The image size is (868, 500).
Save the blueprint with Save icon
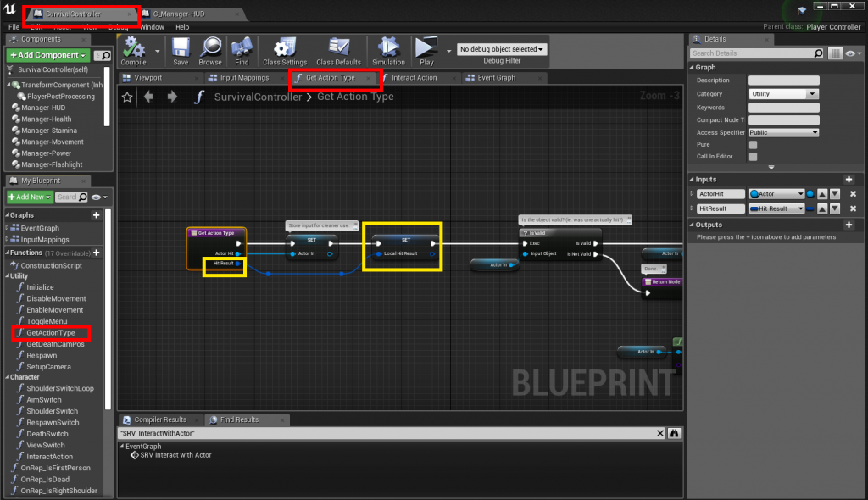tap(181, 50)
